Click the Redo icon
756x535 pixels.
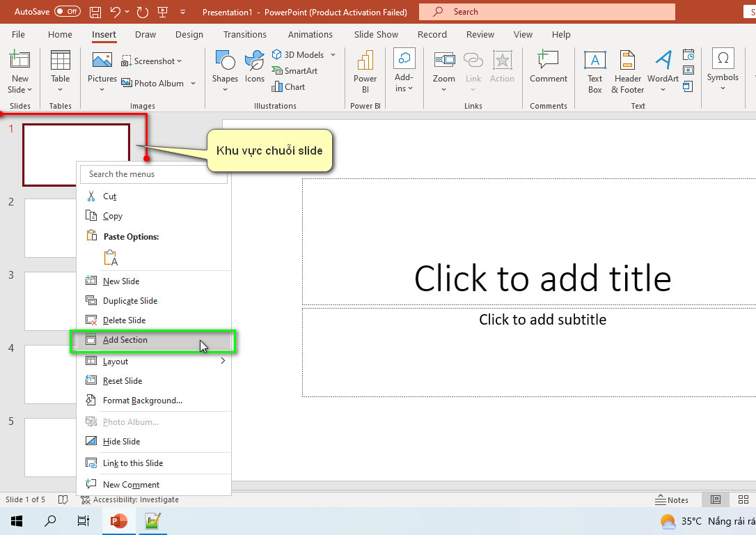click(x=142, y=12)
